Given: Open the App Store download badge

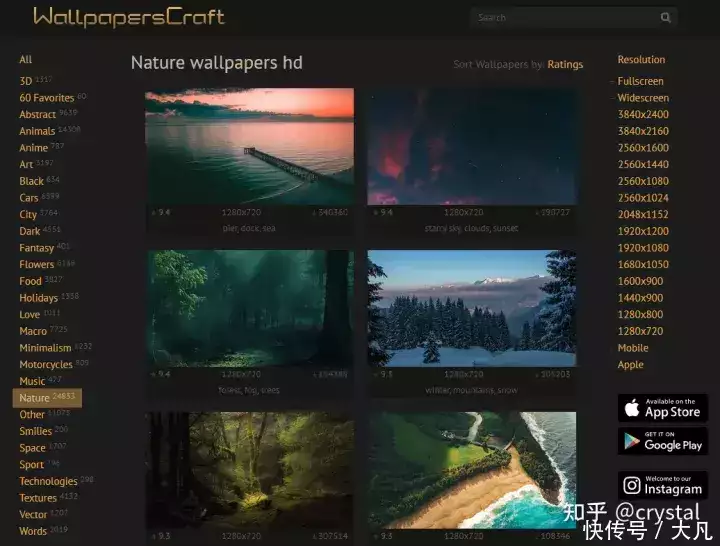Looking at the screenshot, I should coord(663,408).
